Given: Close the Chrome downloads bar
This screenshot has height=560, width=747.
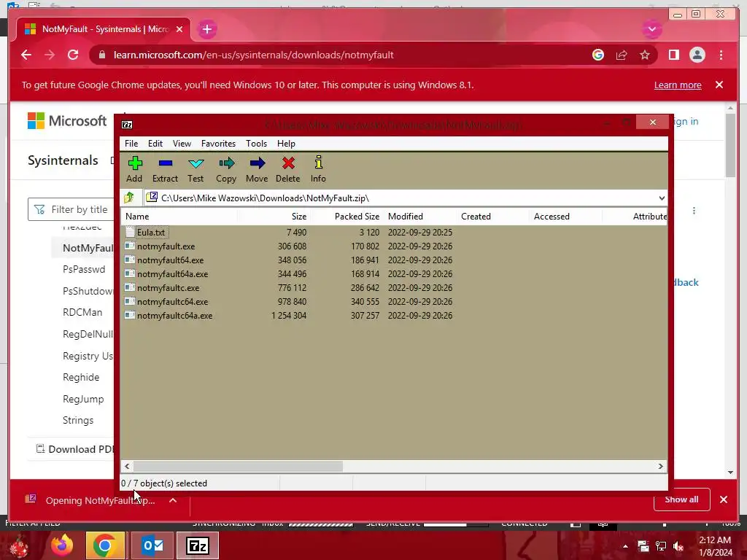Looking at the screenshot, I should coord(724,499).
